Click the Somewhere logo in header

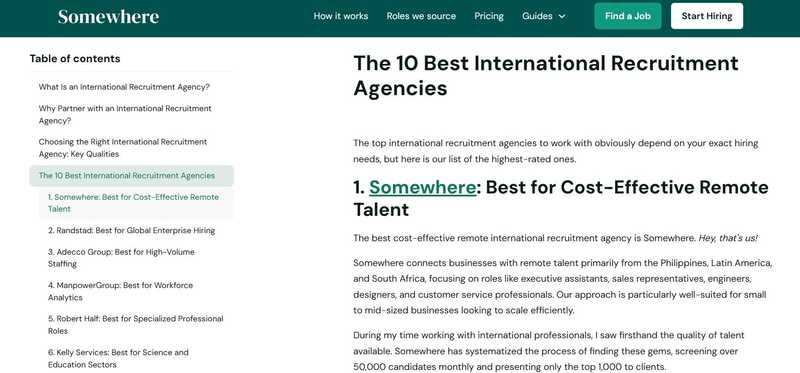pyautogui.click(x=108, y=16)
